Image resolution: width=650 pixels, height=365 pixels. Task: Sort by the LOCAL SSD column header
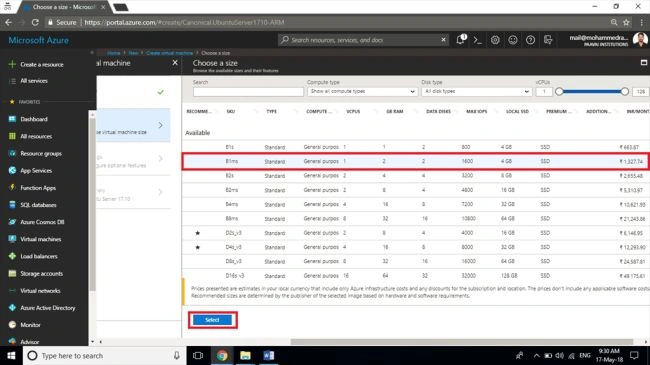(x=517, y=112)
